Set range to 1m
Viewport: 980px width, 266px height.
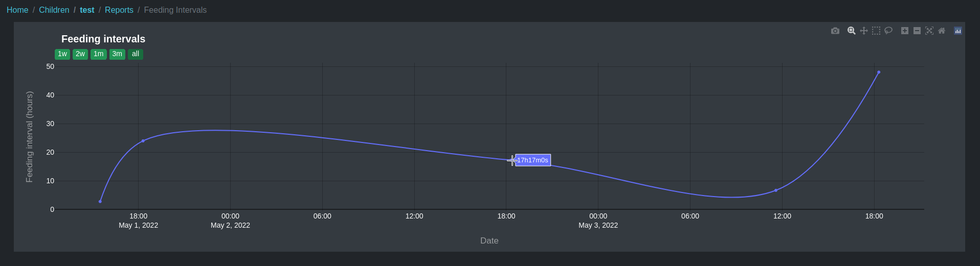(99, 54)
